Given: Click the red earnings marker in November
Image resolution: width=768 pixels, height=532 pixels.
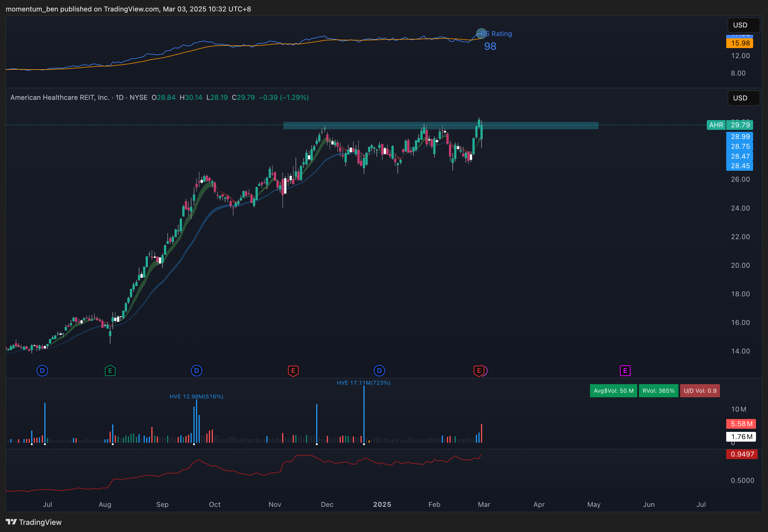Looking at the screenshot, I should coord(293,370).
